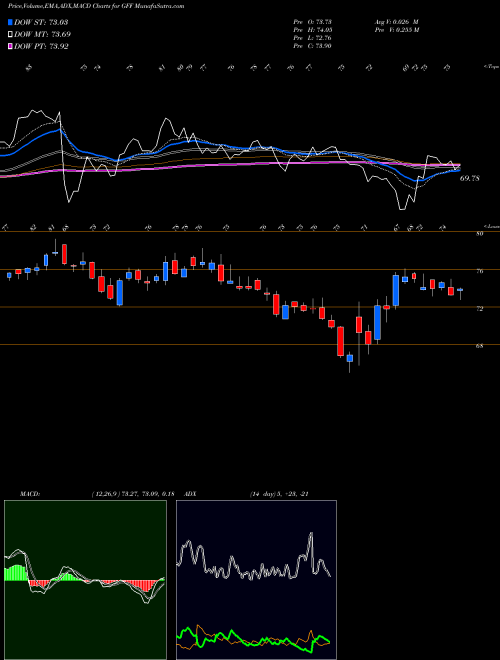Click the 'Avg V: 0.026 M' value
The width and height of the screenshot is (500, 660).
click(396, 22)
